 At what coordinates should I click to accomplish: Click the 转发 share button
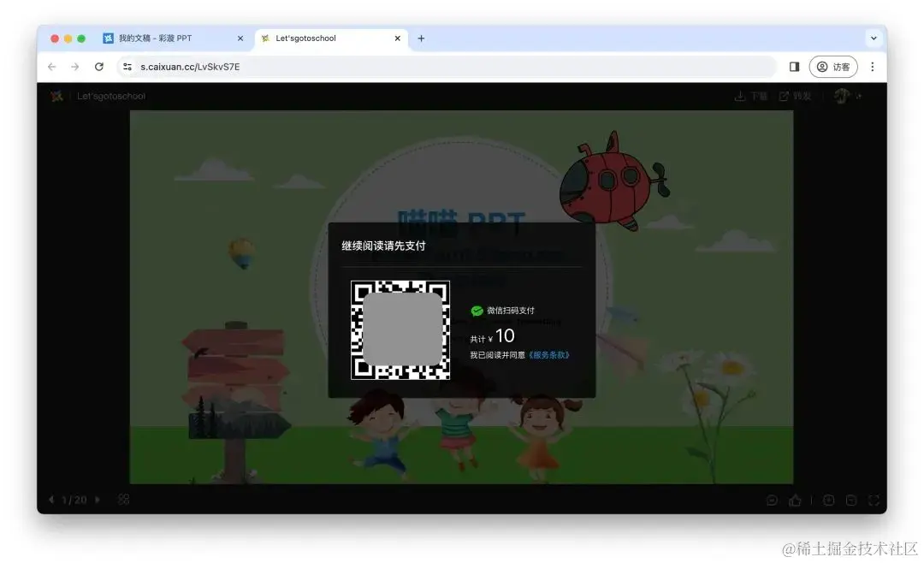[796, 96]
